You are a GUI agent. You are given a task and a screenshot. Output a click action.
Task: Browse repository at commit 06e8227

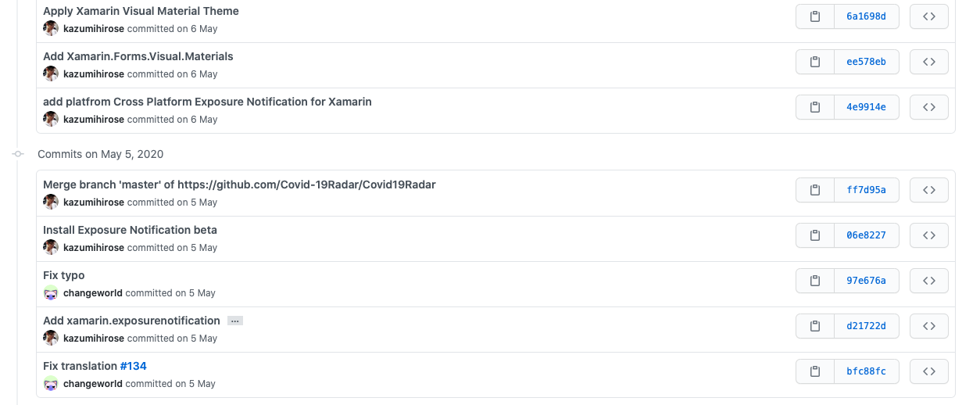pos(929,235)
